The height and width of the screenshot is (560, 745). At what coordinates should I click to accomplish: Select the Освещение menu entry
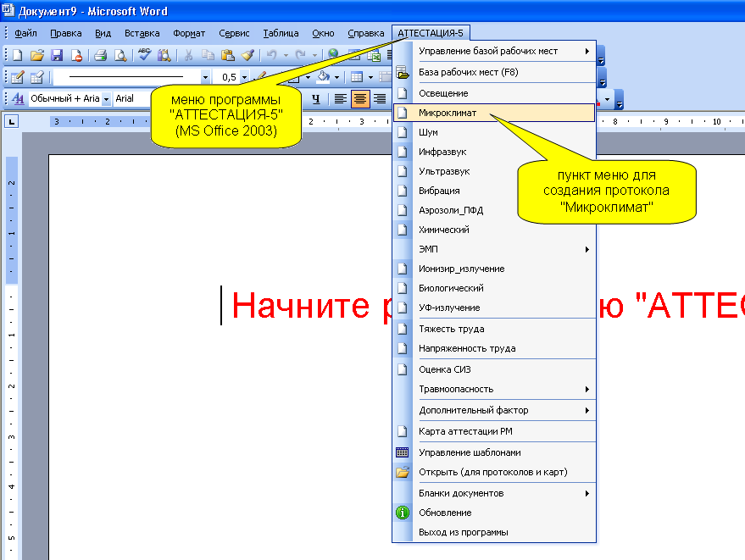[x=493, y=93]
